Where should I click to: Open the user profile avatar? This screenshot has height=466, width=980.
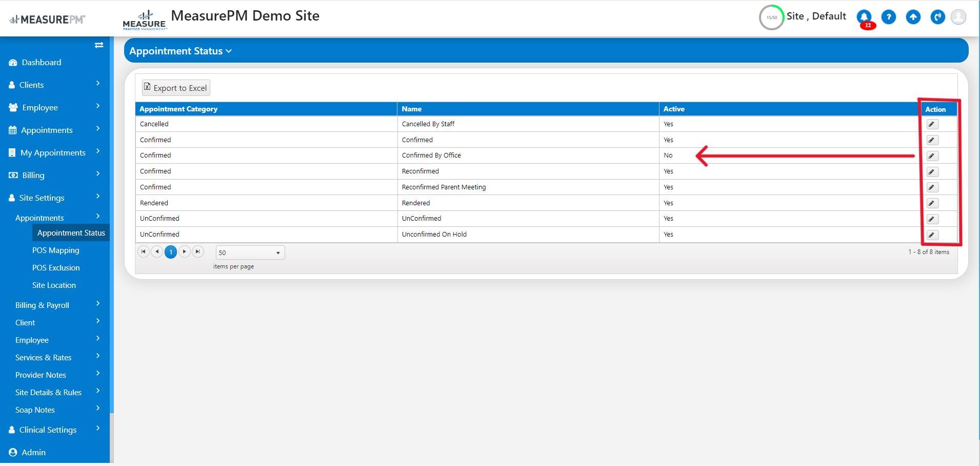[x=958, y=17]
